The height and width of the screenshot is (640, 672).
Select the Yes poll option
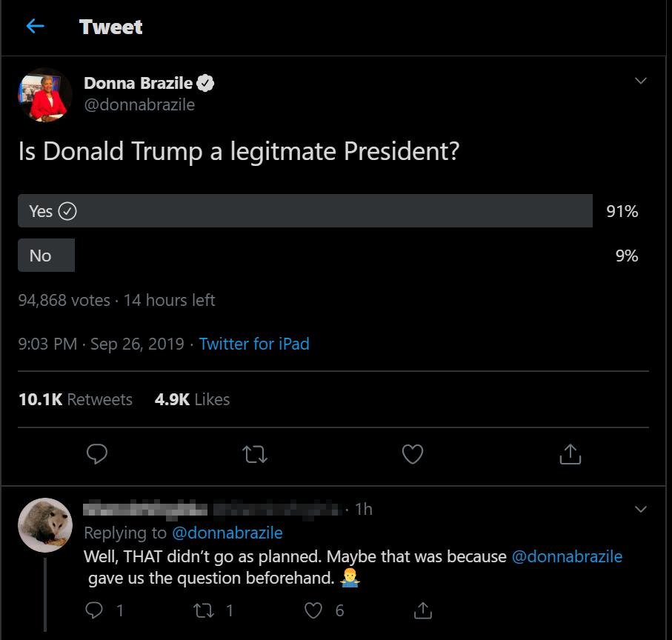point(305,211)
